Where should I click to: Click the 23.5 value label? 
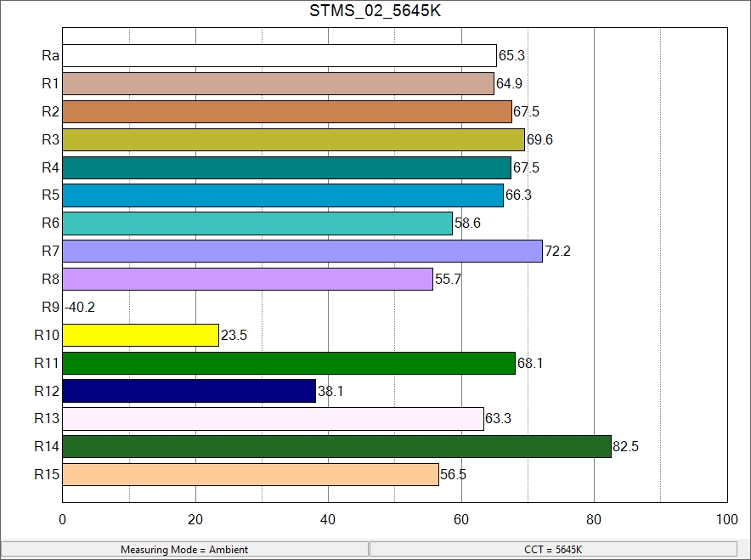coord(234,335)
